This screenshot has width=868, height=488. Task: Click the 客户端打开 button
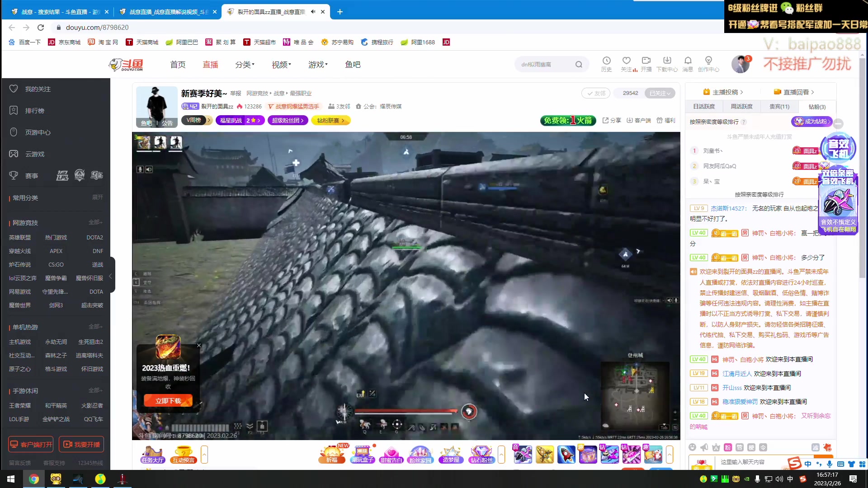31,445
